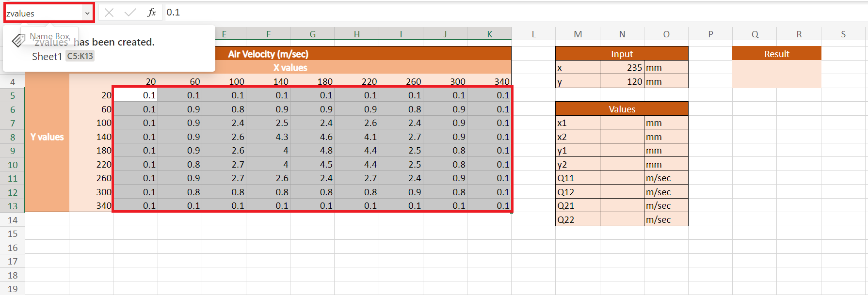Click the Air Velocity (m/sec) title cell
This screenshot has height=295, width=868.
click(268, 54)
